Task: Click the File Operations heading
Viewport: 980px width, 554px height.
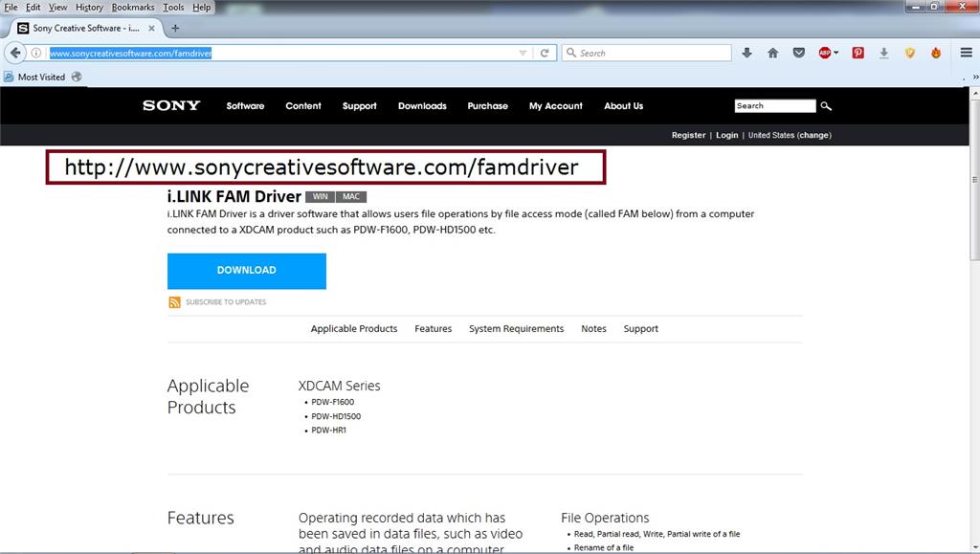Action: click(x=605, y=518)
